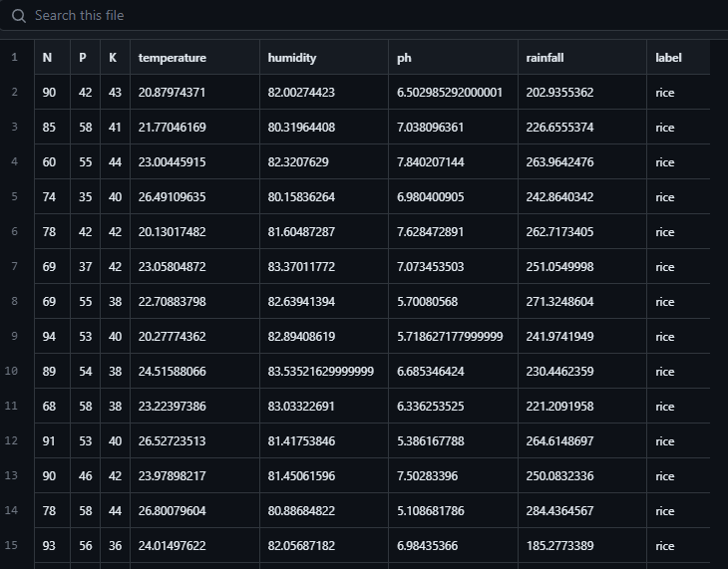The image size is (728, 569).
Task: Select temperature cell 23.22397386
Action: [195, 406]
